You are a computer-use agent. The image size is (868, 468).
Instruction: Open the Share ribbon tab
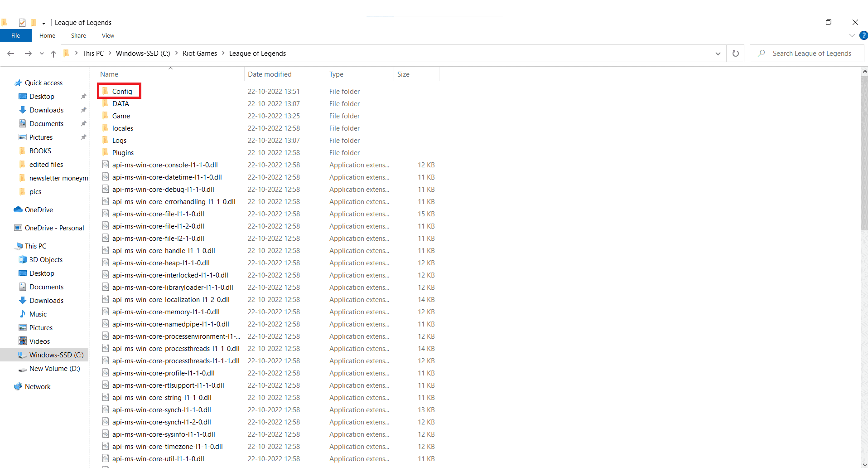78,36
